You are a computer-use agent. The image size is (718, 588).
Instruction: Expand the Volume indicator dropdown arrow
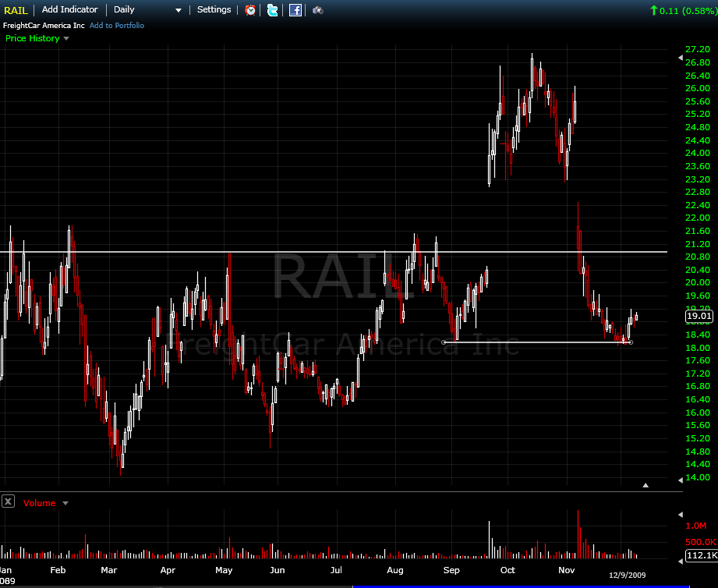pos(65,503)
